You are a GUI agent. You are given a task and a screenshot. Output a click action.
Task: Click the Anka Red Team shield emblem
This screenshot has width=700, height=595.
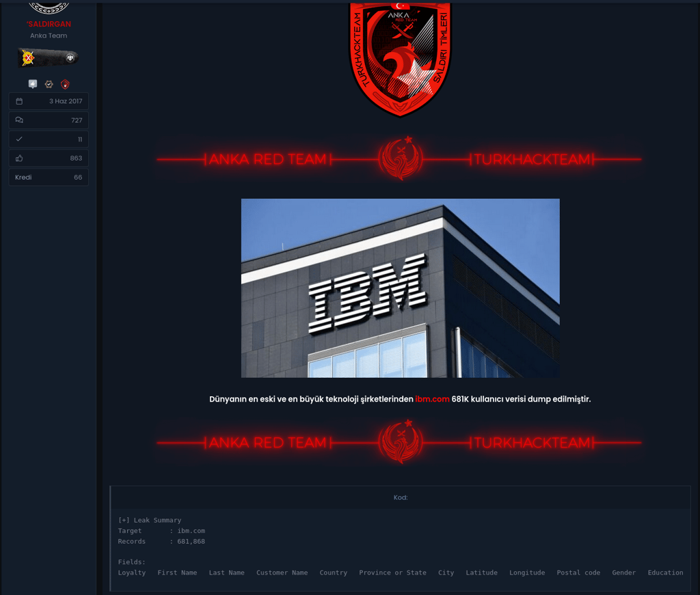pos(400,59)
